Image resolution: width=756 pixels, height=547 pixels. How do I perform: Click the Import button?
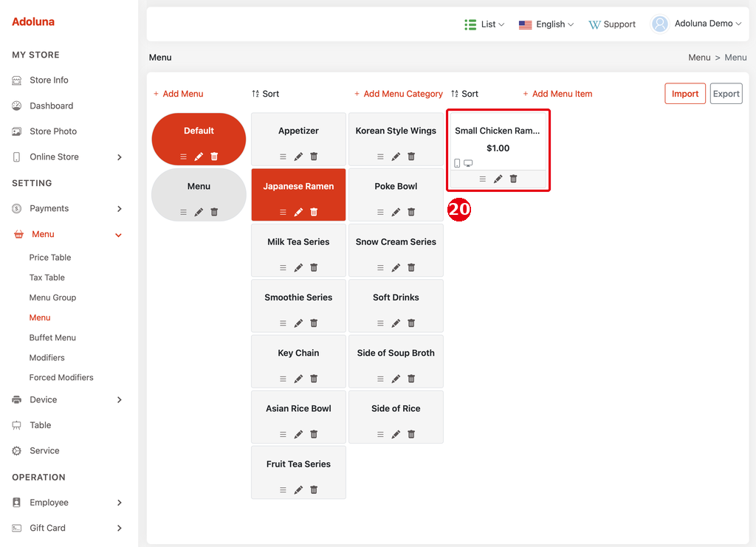[685, 94]
